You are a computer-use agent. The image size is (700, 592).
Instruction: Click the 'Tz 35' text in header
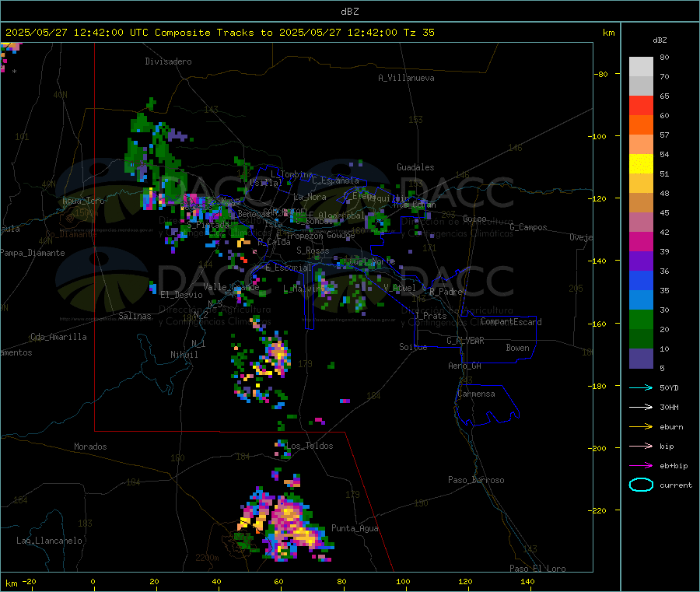click(x=419, y=33)
